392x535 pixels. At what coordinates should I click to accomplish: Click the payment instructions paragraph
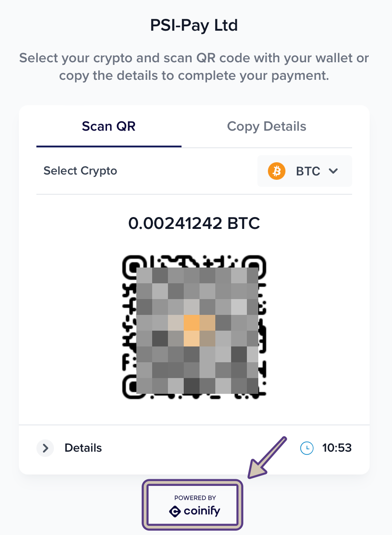194,67
